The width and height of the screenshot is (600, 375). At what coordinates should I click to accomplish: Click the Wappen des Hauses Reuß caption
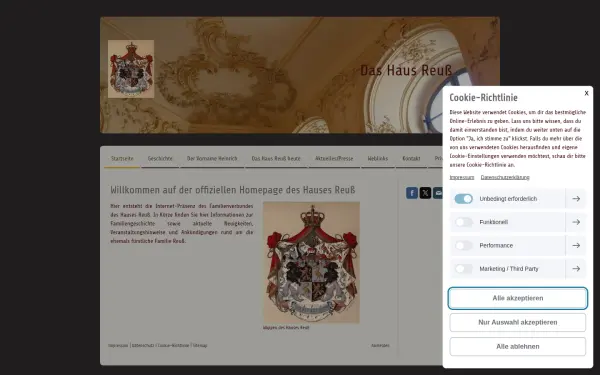286,328
